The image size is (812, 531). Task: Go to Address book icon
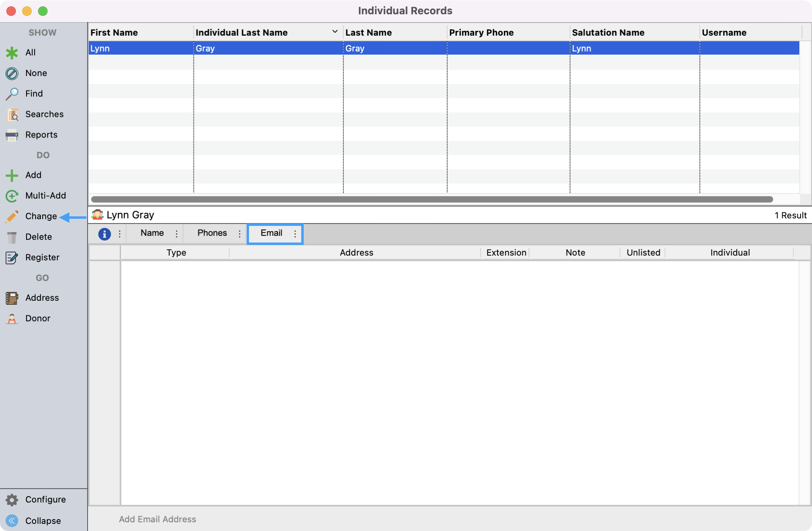[x=12, y=298]
